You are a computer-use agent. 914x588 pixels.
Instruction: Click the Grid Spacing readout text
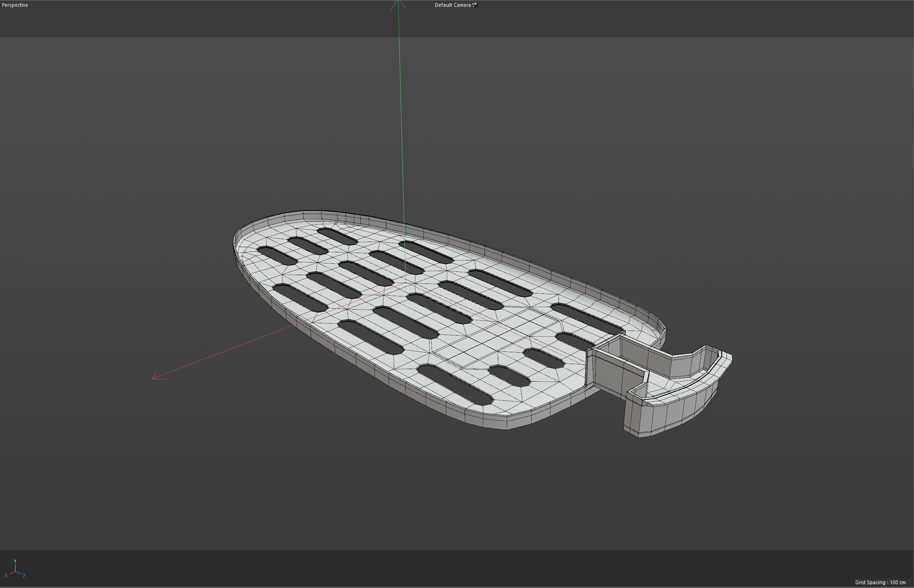pos(880,582)
